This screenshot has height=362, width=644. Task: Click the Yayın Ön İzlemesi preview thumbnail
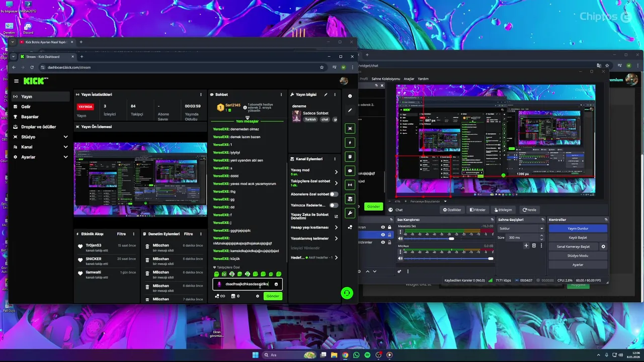click(x=140, y=179)
